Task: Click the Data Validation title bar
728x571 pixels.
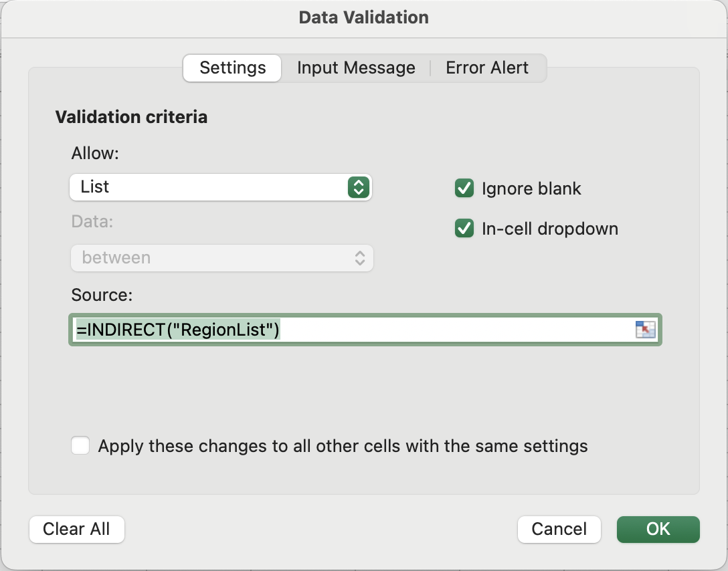Action: pyautogui.click(x=364, y=17)
